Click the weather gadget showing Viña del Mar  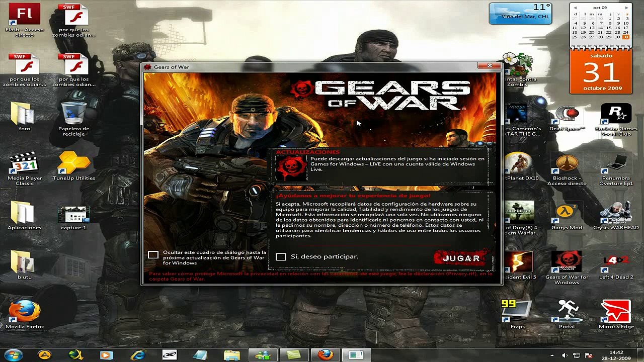tap(520, 14)
